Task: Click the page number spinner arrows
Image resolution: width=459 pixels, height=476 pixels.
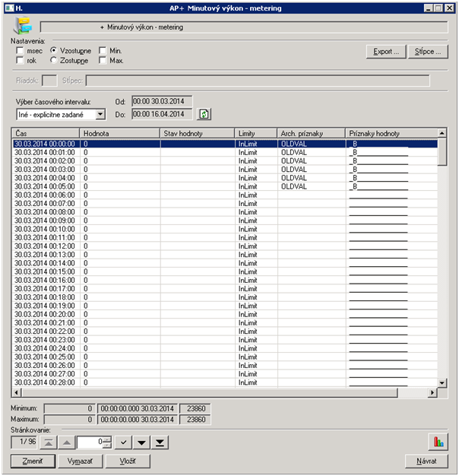Action: click(x=107, y=442)
